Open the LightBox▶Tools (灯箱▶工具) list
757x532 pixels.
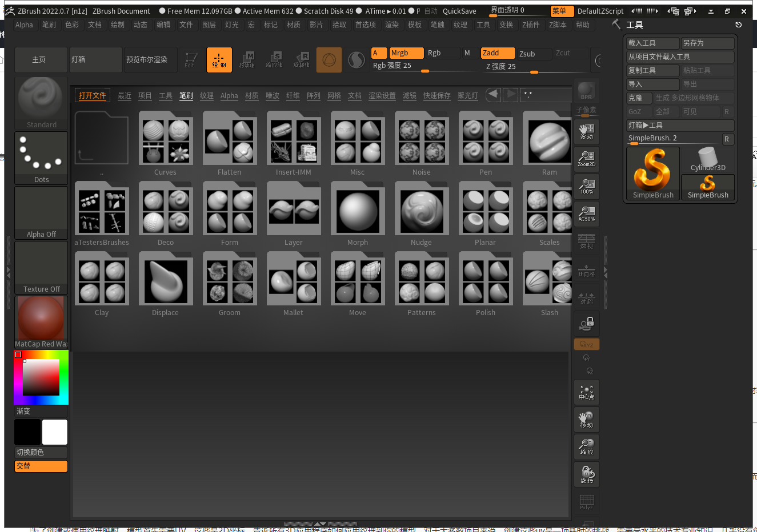tap(680, 125)
